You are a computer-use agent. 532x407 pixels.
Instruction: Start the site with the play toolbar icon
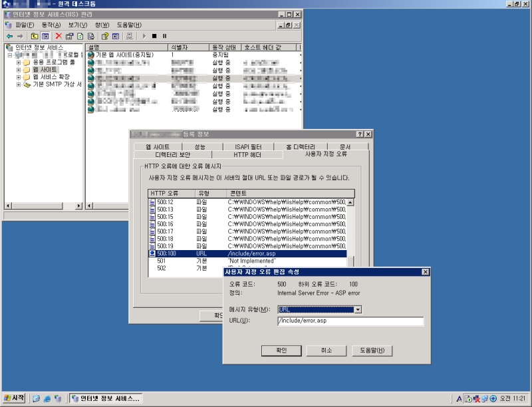(x=144, y=36)
